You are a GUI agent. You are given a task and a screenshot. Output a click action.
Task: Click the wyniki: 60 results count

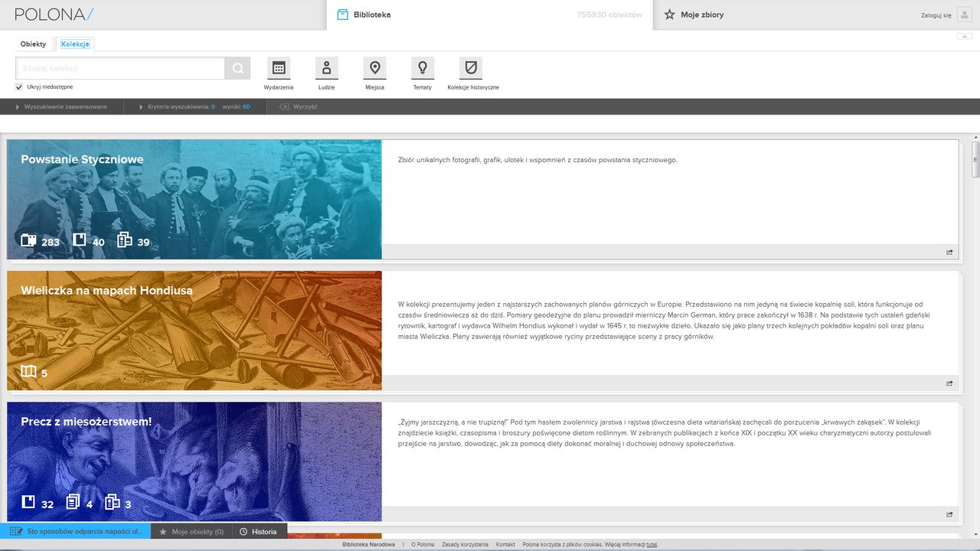point(237,107)
